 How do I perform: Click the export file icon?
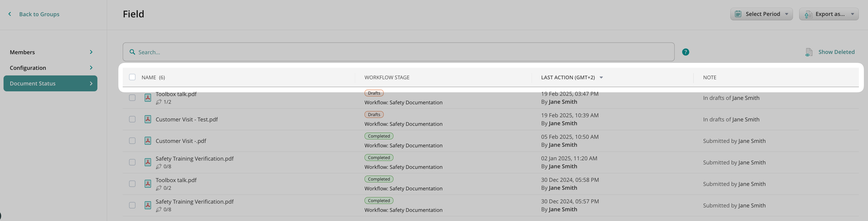point(808,14)
